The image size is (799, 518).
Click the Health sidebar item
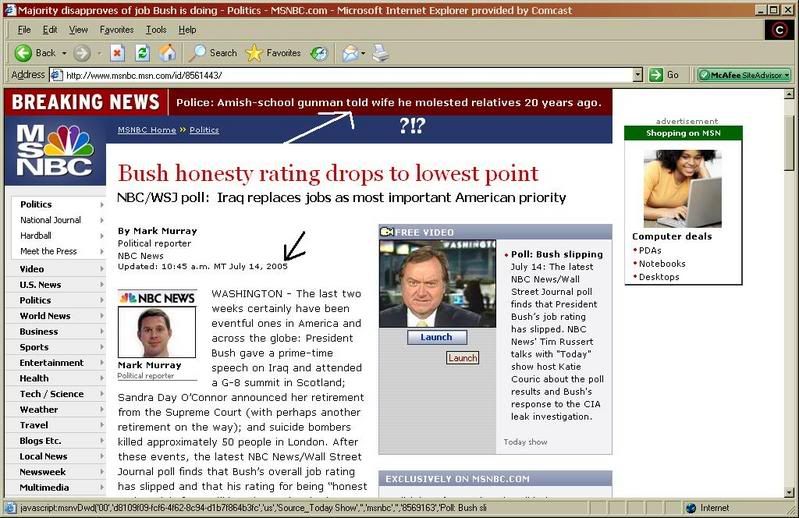click(x=34, y=378)
